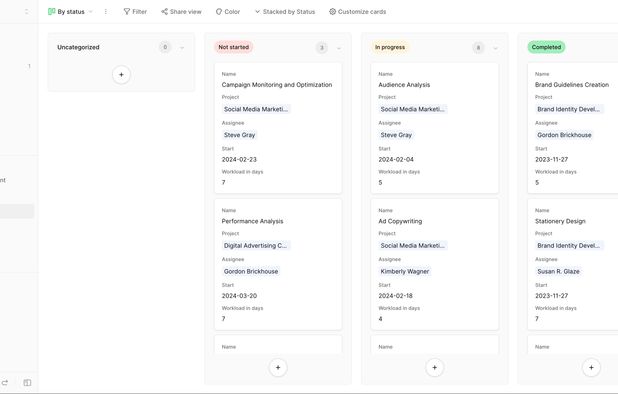
Task: Add a card to Uncategorized column
Action: pyautogui.click(x=121, y=74)
